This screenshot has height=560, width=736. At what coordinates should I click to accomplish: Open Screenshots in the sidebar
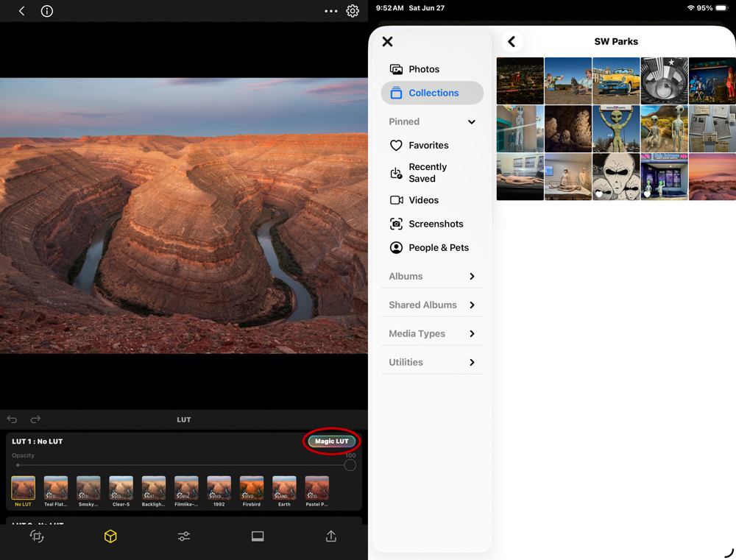(x=432, y=224)
